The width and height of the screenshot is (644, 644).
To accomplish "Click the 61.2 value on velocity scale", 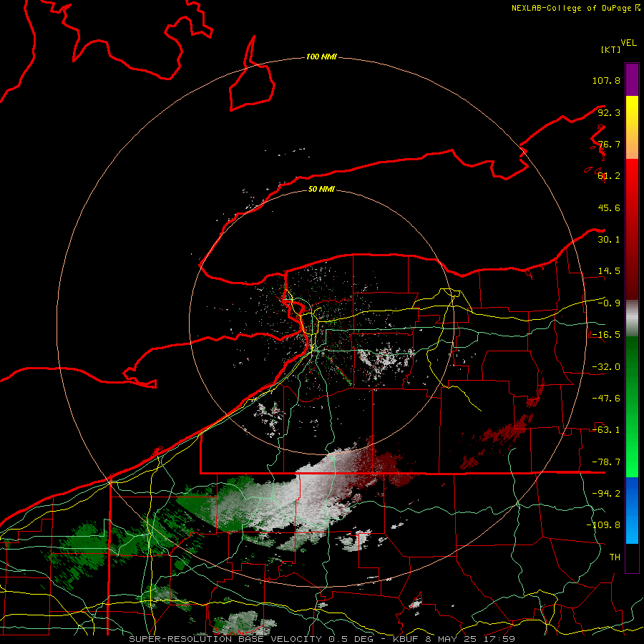I will pos(609,176).
